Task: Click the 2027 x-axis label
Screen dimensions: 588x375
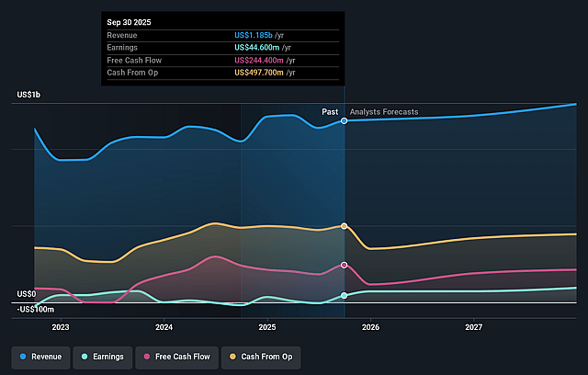Action: click(x=474, y=326)
